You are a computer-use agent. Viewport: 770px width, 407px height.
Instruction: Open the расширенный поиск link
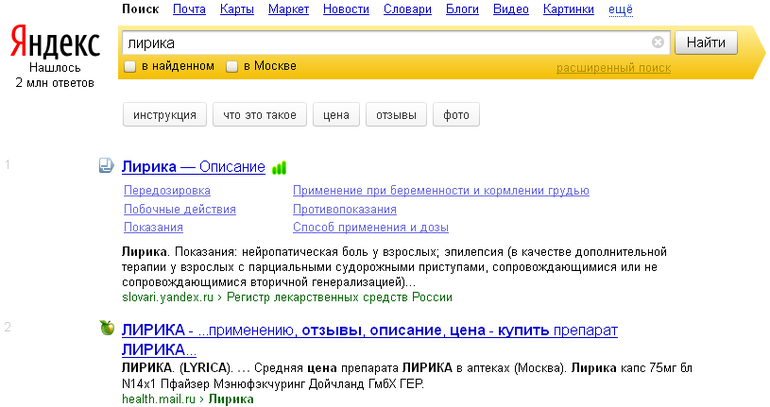(613, 68)
